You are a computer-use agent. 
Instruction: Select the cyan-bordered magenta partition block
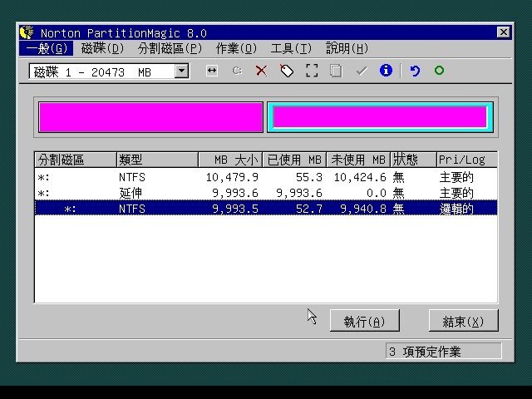tap(380, 117)
